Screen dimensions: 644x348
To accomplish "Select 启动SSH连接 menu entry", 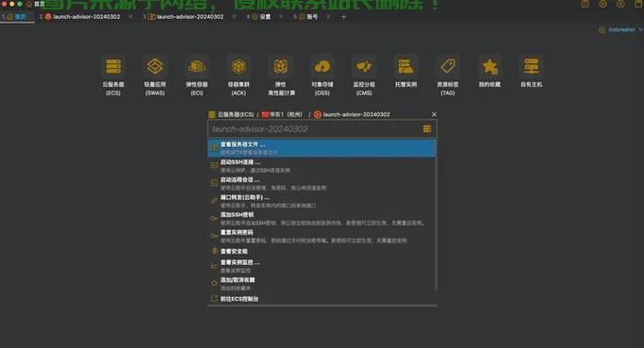I will point(322,166).
